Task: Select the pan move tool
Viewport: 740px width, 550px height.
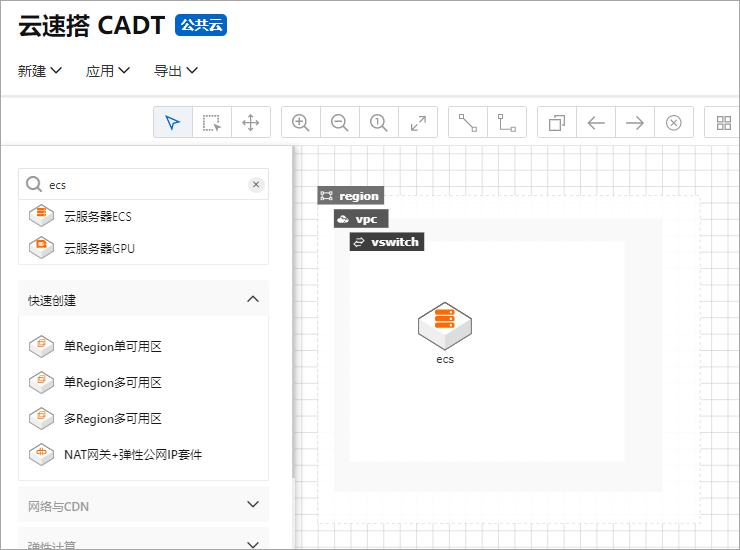Action: click(x=251, y=123)
